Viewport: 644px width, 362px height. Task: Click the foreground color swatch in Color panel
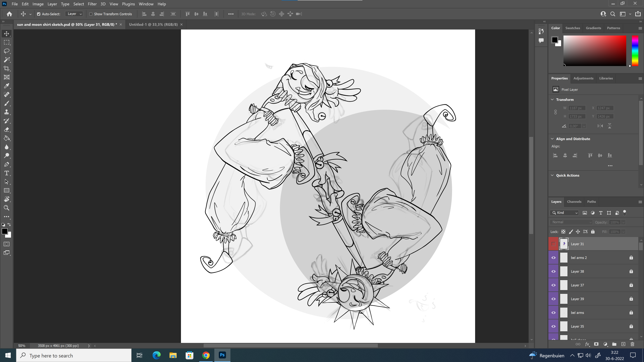(555, 40)
